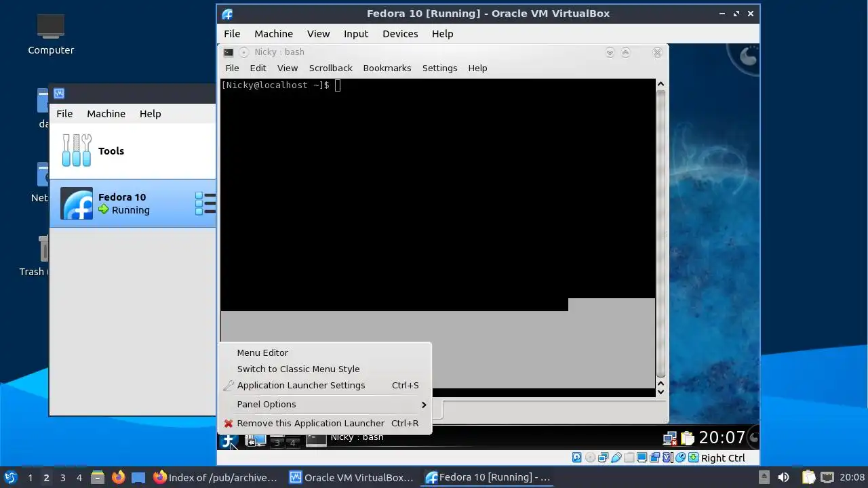
Task: Click the Konsole terminal icon in title bar
Action: pos(229,52)
